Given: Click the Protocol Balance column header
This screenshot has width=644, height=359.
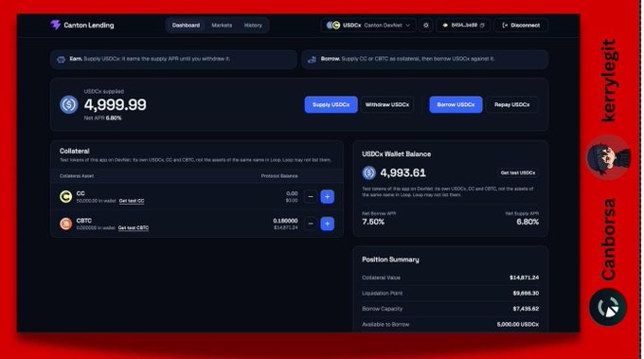Looking at the screenshot, I should [x=279, y=176].
